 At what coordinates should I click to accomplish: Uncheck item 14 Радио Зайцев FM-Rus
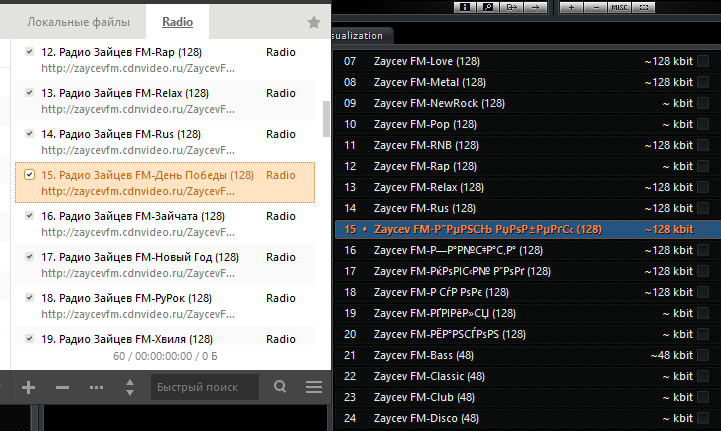pyautogui.click(x=29, y=133)
